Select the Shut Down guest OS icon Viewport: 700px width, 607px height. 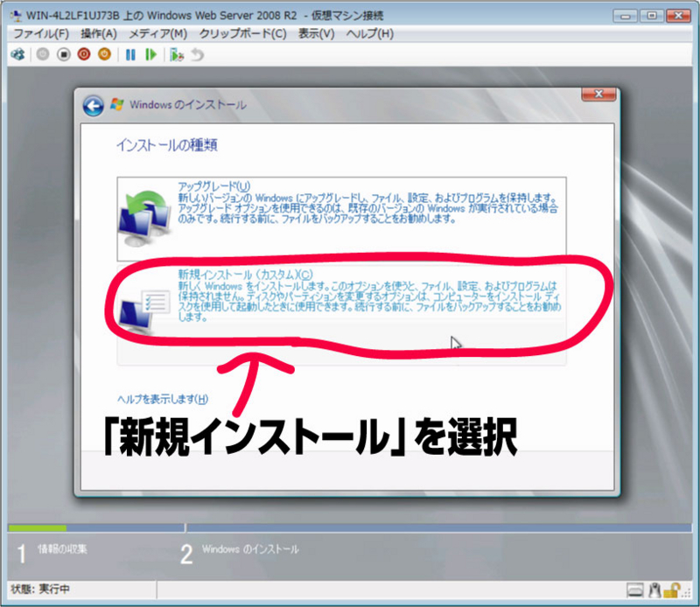click(82, 54)
